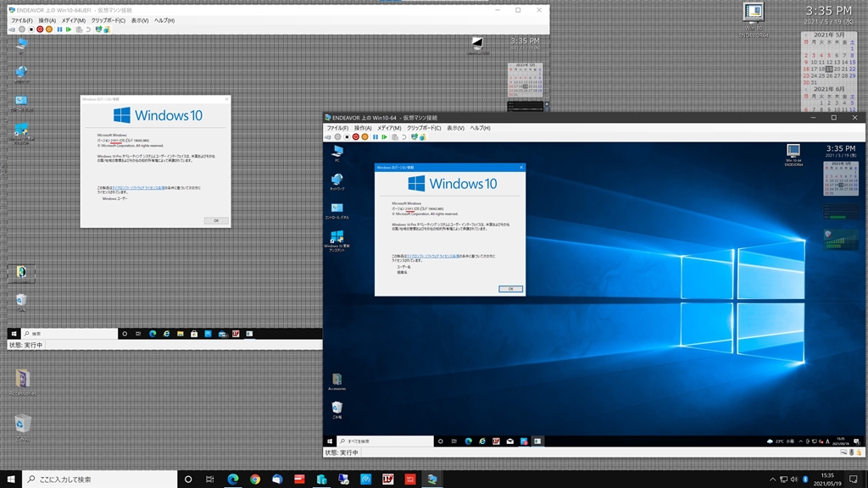868x488 pixels.
Task: Open license terms link in Win10-64UEFI winver dialog
Action: [x=138, y=188]
